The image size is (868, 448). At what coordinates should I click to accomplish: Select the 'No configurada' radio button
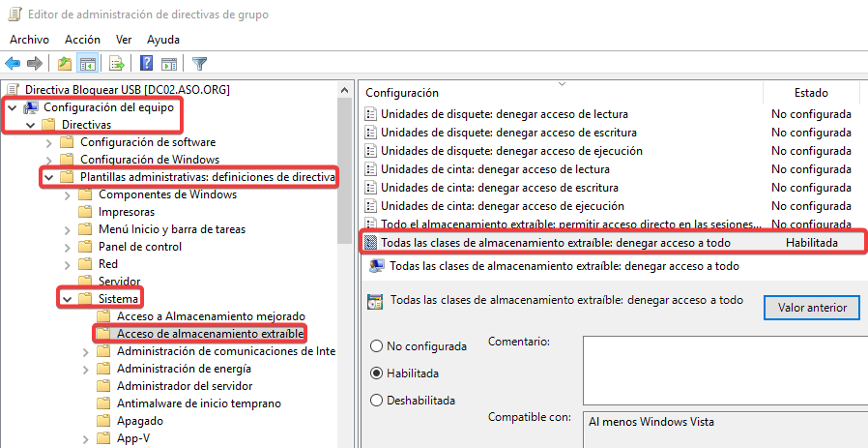pos(378,346)
